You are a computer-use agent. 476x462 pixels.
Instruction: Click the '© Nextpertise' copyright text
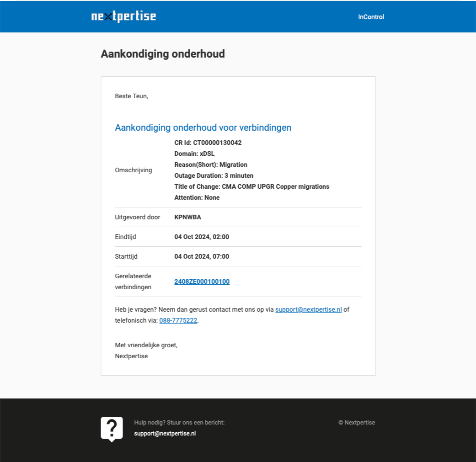pyautogui.click(x=357, y=423)
